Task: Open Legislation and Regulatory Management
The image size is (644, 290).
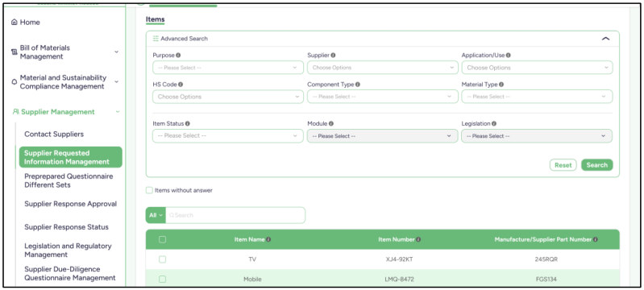Action: click(x=68, y=251)
